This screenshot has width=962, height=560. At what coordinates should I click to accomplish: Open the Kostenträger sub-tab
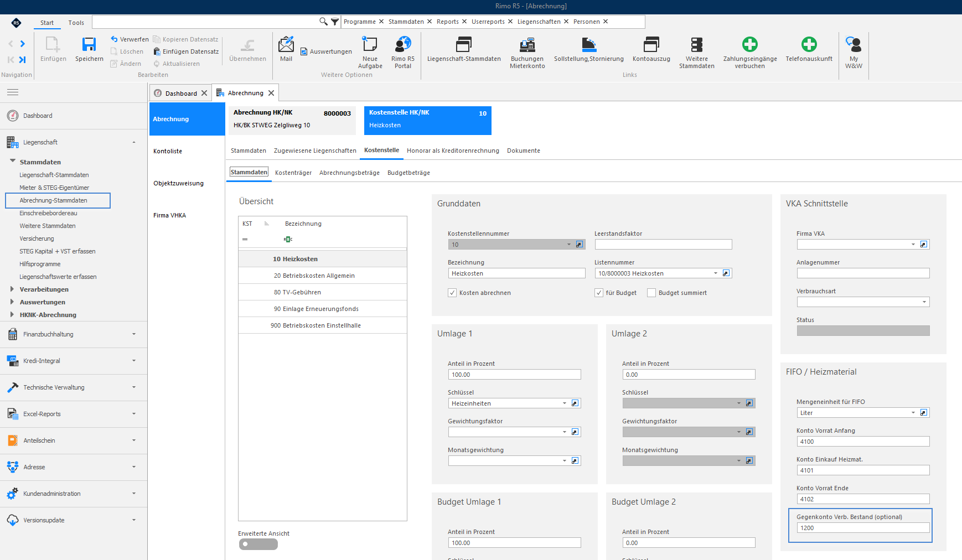click(x=293, y=173)
